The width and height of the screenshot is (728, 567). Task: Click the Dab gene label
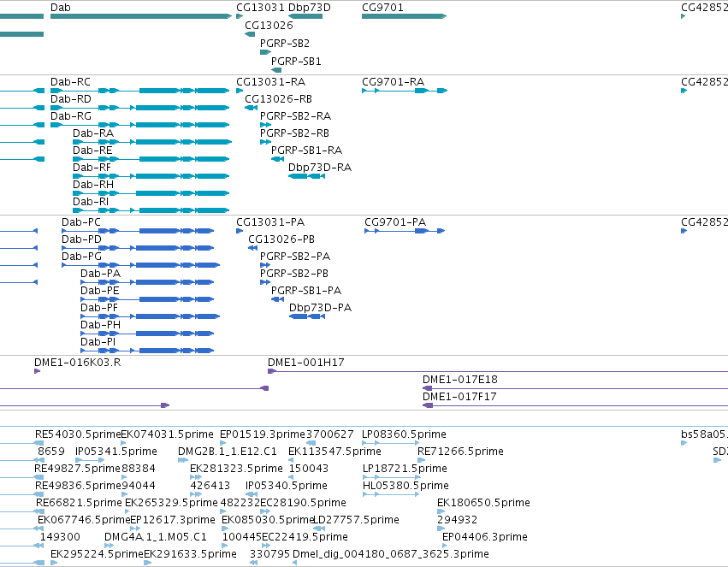click(x=61, y=8)
